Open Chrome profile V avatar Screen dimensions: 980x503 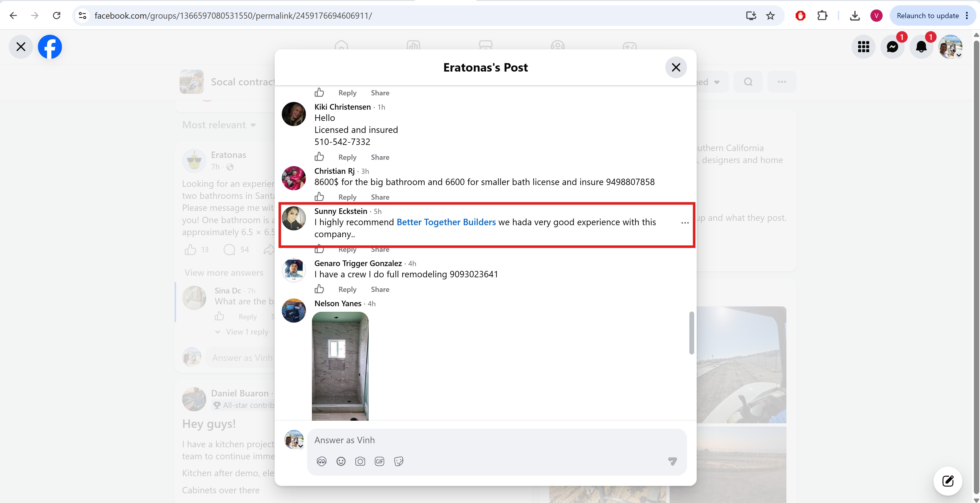877,16
